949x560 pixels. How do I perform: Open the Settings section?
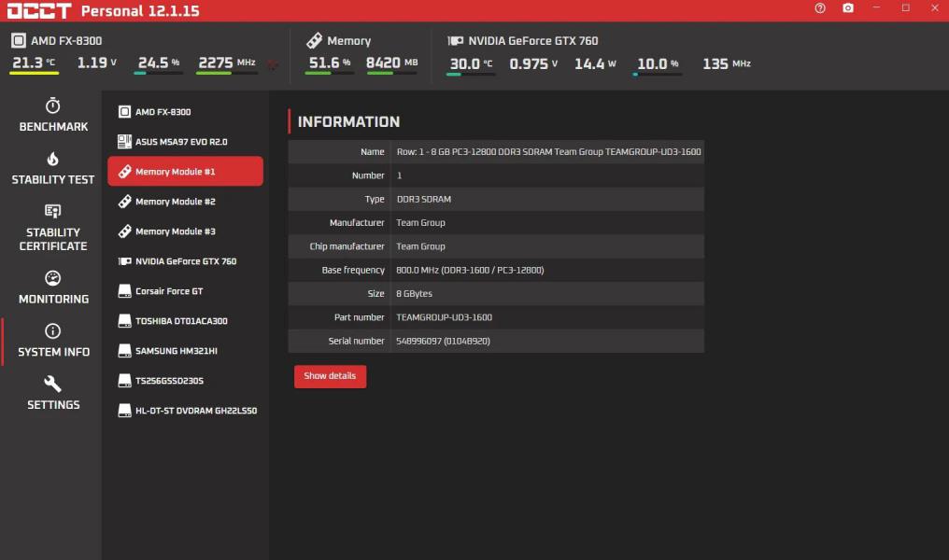coord(53,393)
